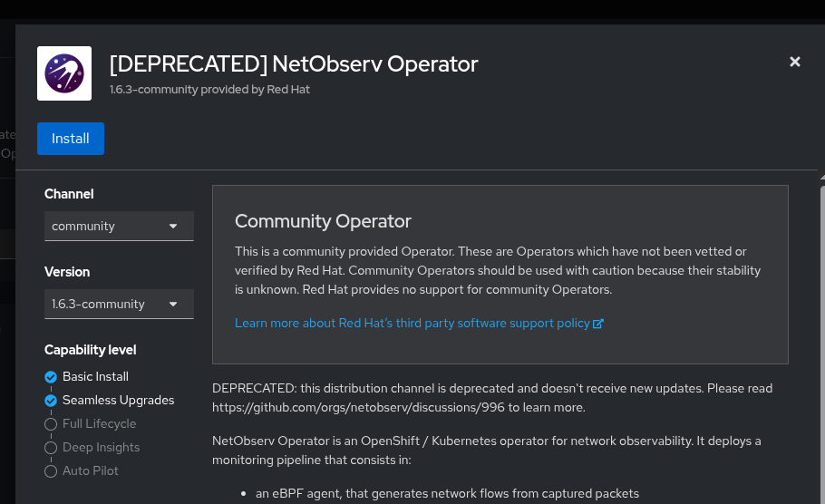Viewport: 825px width, 504px height.
Task: Click the '1.6.3-community provided by Red Hat' subtitle
Action: coord(209,90)
